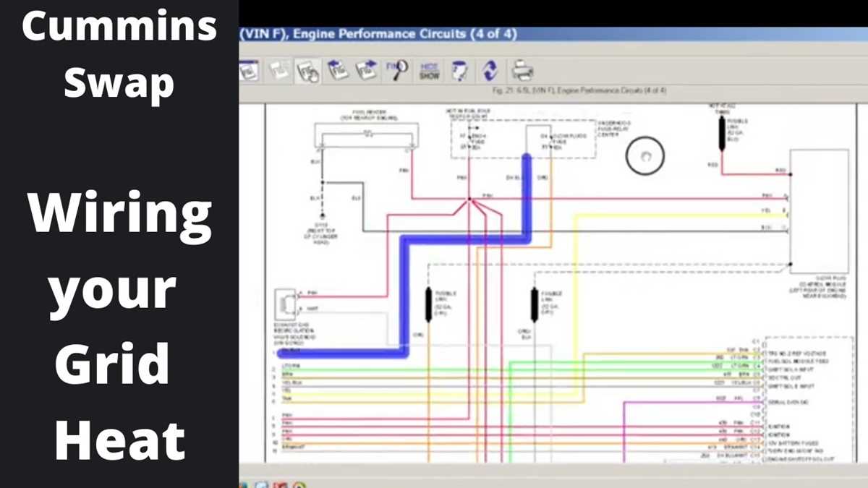Toggle the HIDE/SHOW toolbar button
The image size is (868, 488).
pos(429,70)
